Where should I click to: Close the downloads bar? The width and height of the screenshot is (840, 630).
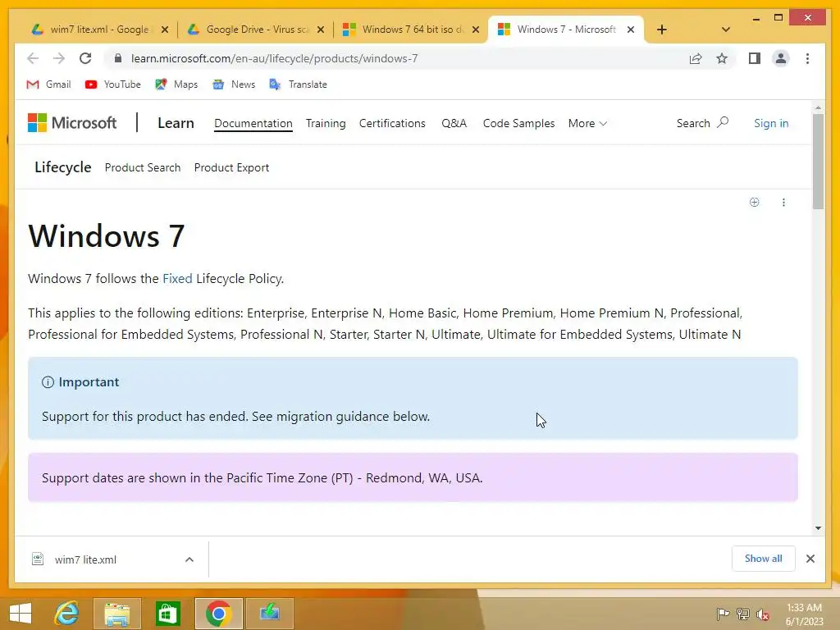click(810, 559)
